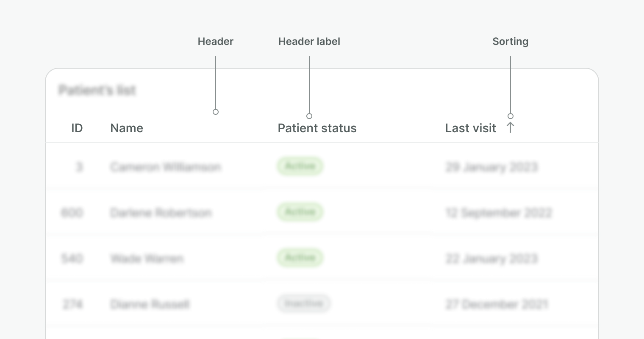Screen dimensions: 644x339
Task: Click the Patient's list title
Action: (x=97, y=90)
